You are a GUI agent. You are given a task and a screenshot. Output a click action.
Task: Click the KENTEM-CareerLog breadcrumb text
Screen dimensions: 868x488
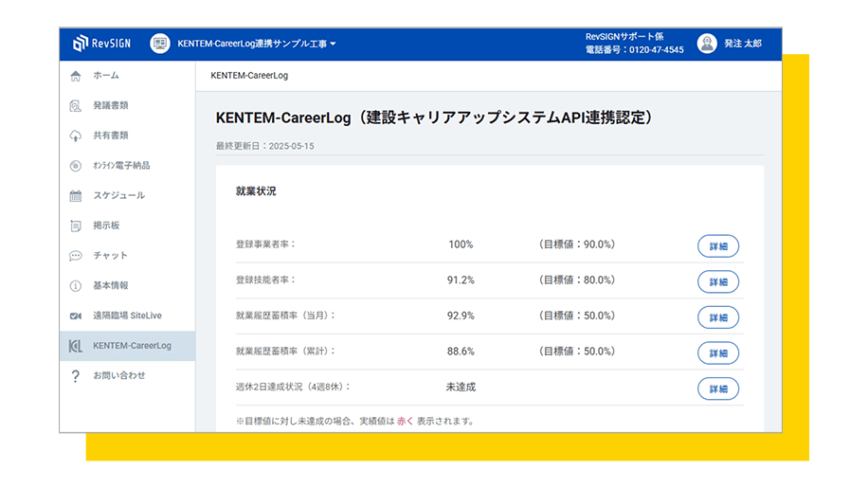click(249, 75)
